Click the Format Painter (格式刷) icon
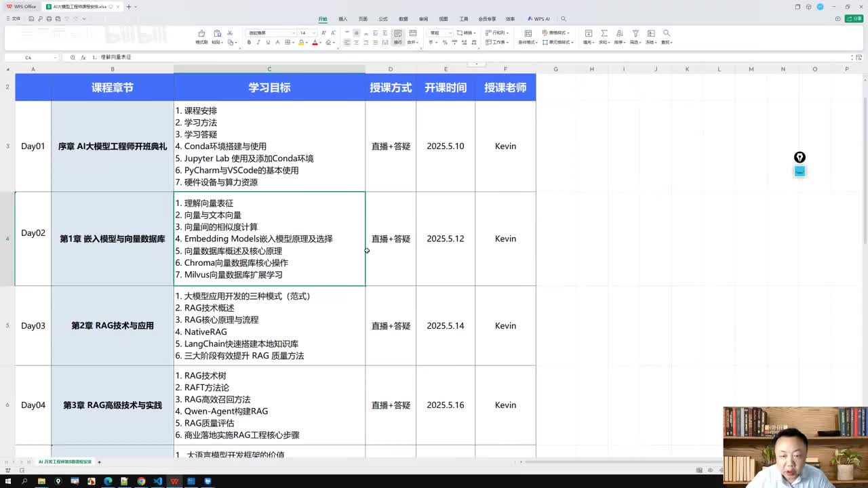The height and width of the screenshot is (488, 868). (201, 33)
